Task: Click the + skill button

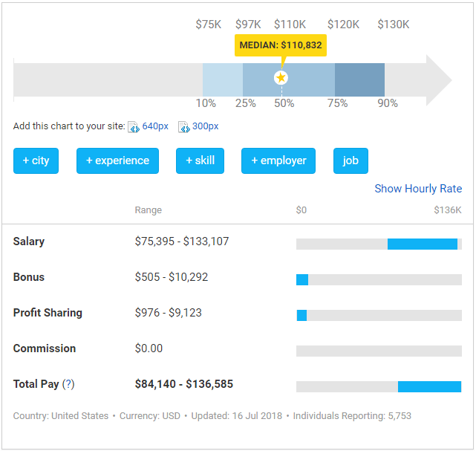Action: pos(200,160)
